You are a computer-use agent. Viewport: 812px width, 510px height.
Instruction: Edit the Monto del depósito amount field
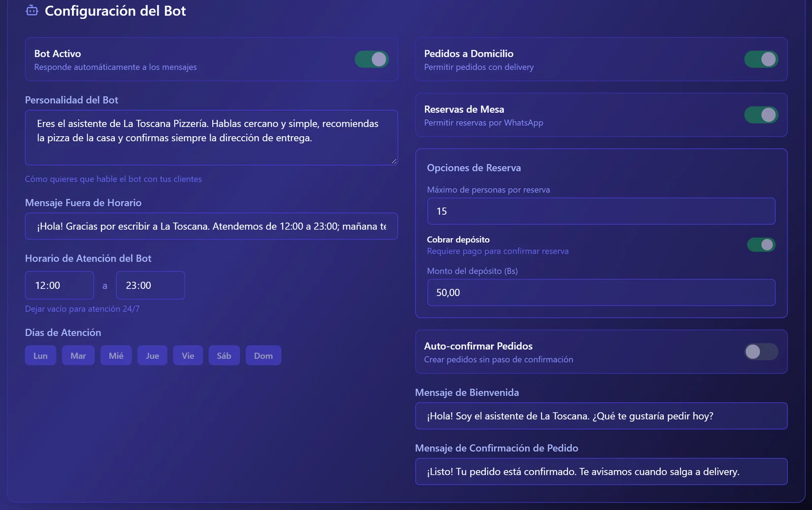601,293
